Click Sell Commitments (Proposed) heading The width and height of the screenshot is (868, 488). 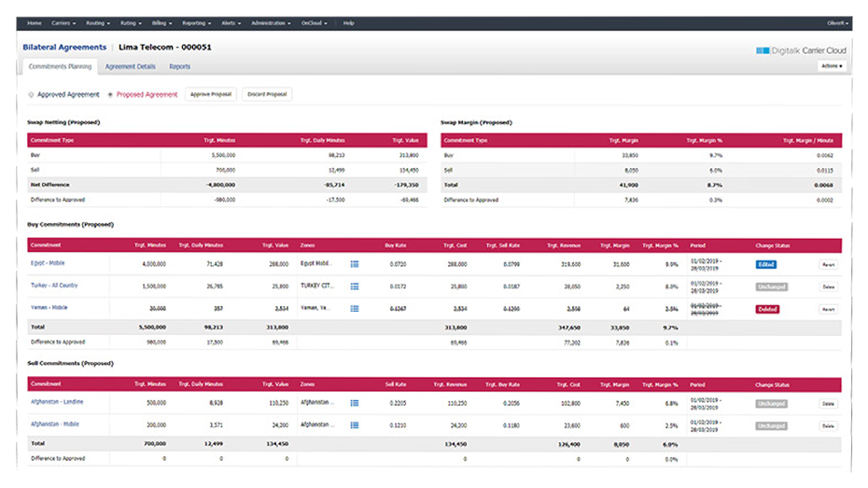pyautogui.click(x=70, y=364)
